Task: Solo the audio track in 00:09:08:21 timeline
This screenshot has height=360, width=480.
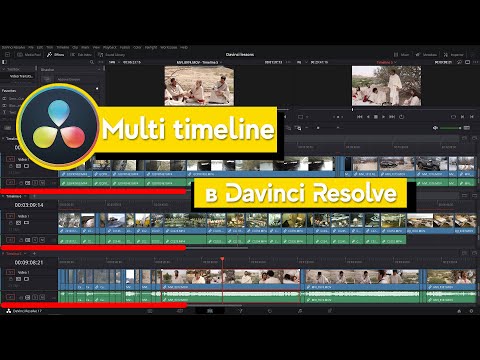Action: pyautogui.click(x=35, y=297)
